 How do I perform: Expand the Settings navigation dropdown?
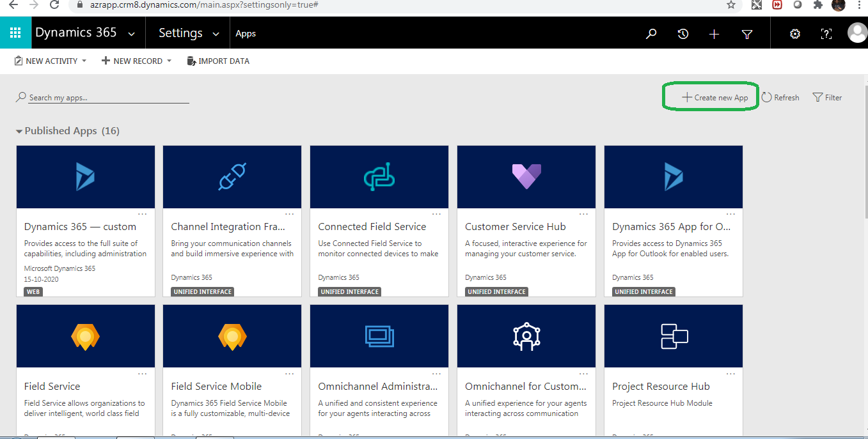click(x=216, y=34)
